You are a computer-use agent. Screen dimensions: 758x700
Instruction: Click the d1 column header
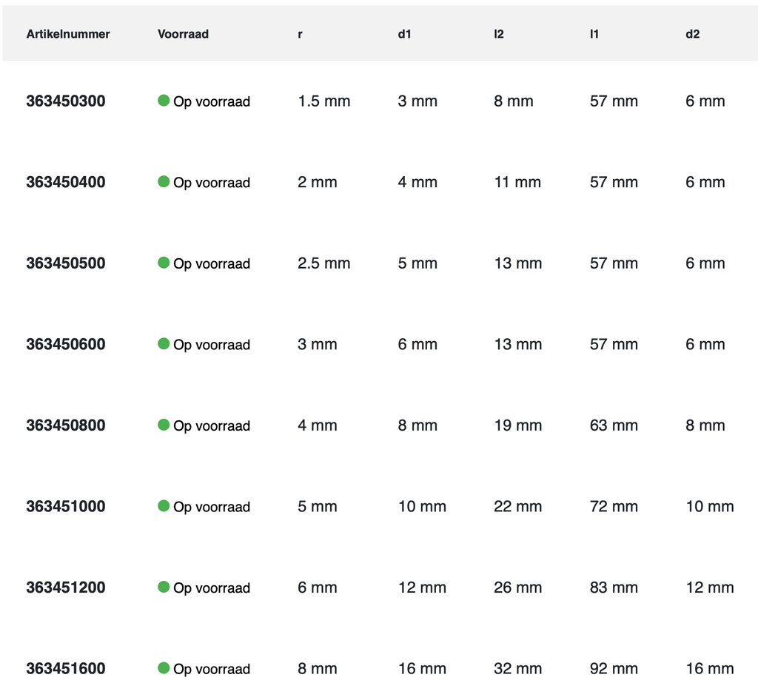point(404,34)
